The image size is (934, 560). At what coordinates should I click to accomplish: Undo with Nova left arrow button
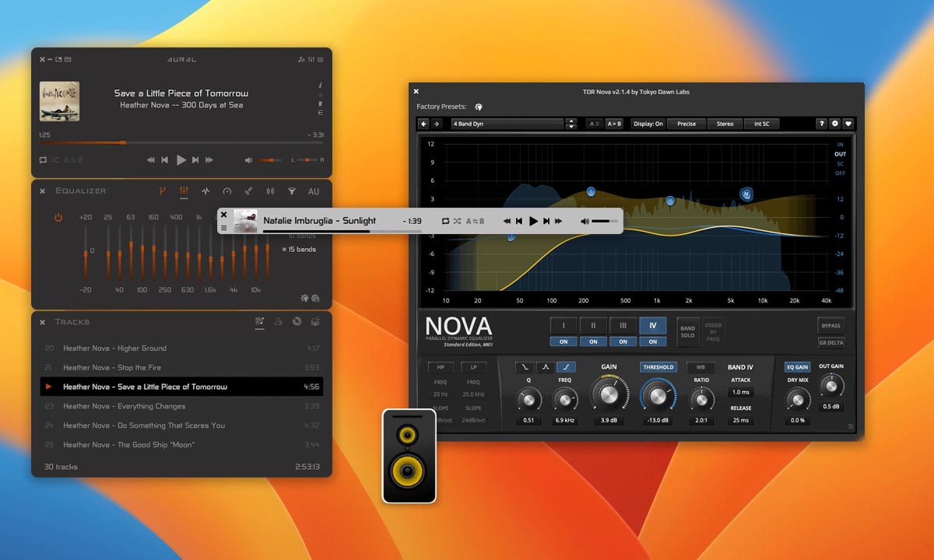click(424, 124)
